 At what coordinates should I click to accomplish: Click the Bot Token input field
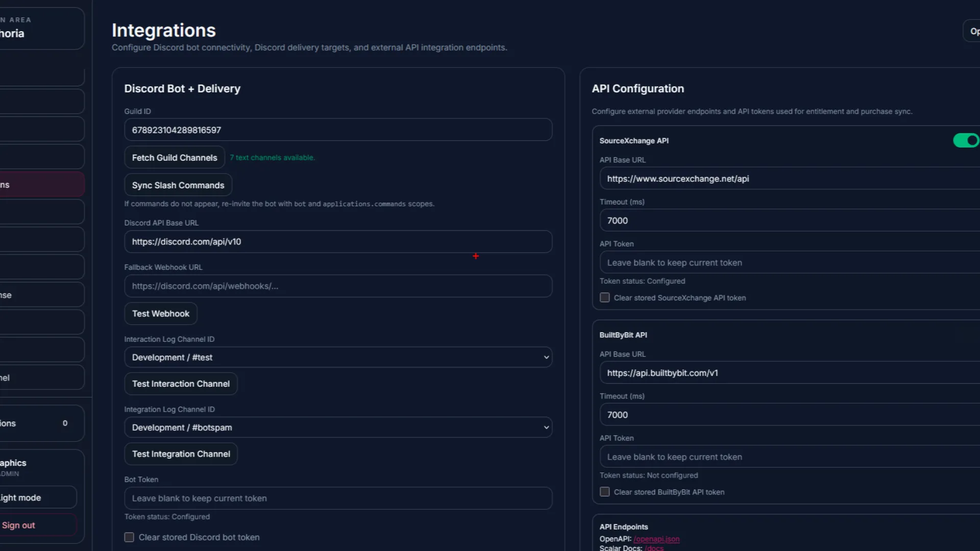pyautogui.click(x=338, y=498)
